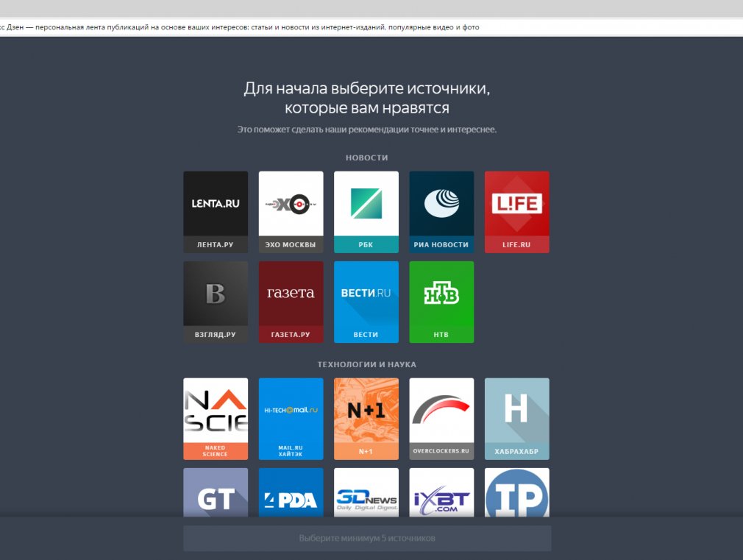This screenshot has width=743, height=560.
Task: Click the Новости section heading
Action: click(x=367, y=158)
